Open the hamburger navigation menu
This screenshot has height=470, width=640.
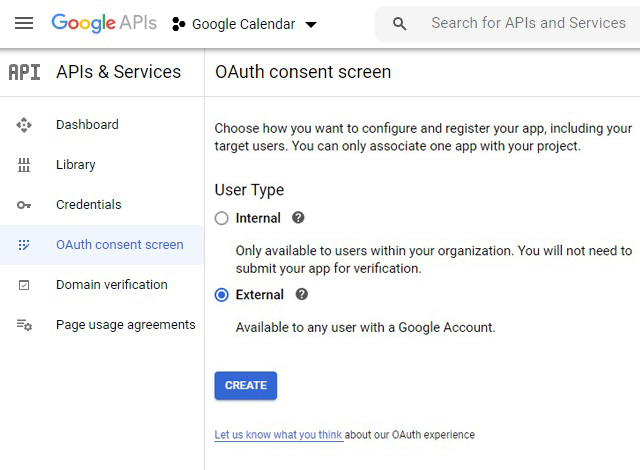tap(24, 23)
